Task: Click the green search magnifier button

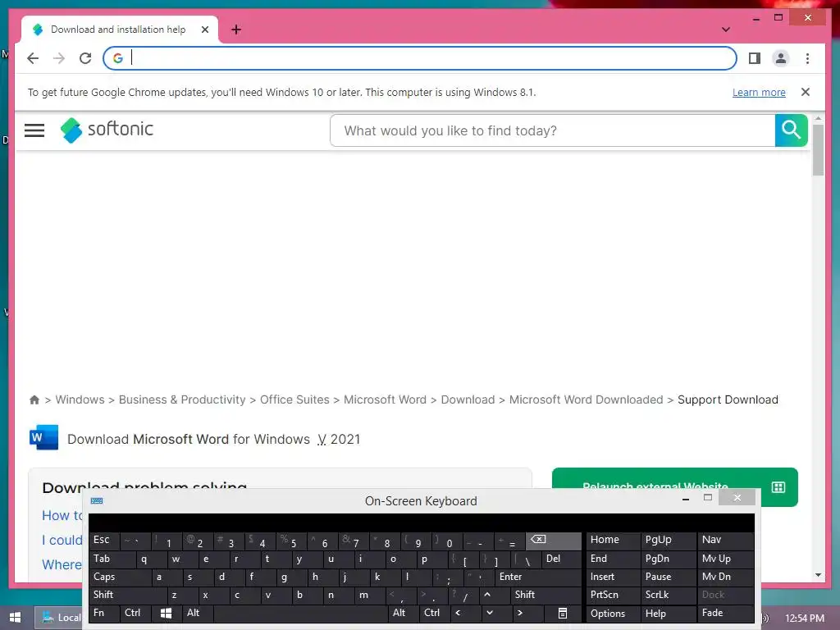Action: pos(791,130)
